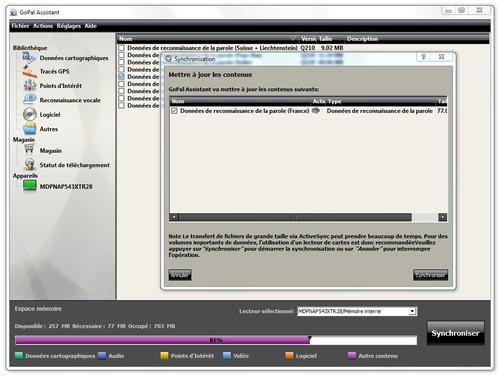Screen dimensions: 500x378
Task: Open the Logiciel disc icon
Action: tap(30, 114)
